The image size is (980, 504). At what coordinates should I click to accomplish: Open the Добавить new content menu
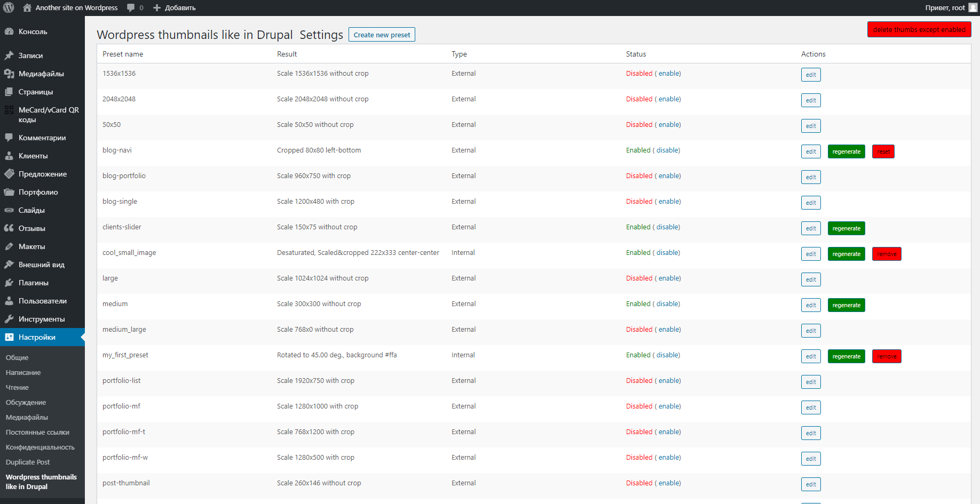(175, 8)
